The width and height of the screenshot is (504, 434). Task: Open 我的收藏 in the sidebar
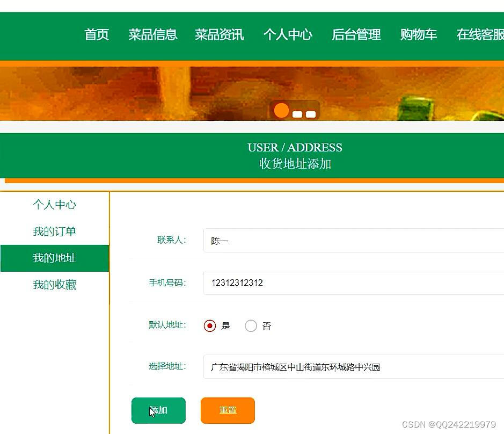[54, 285]
